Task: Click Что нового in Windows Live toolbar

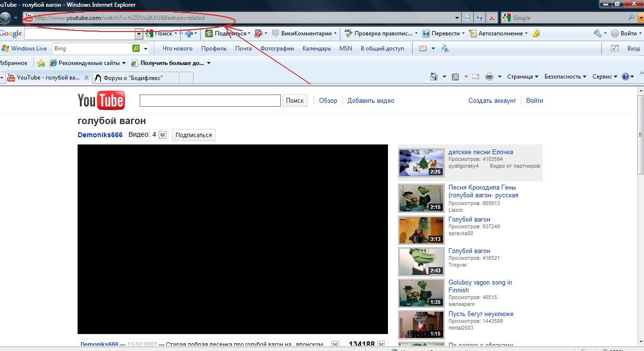Action: 177,48
